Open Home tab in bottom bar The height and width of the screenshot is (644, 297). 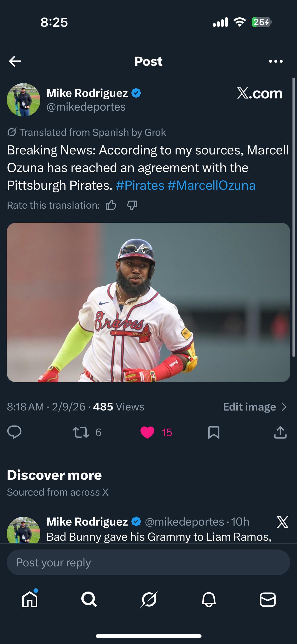pyautogui.click(x=30, y=599)
